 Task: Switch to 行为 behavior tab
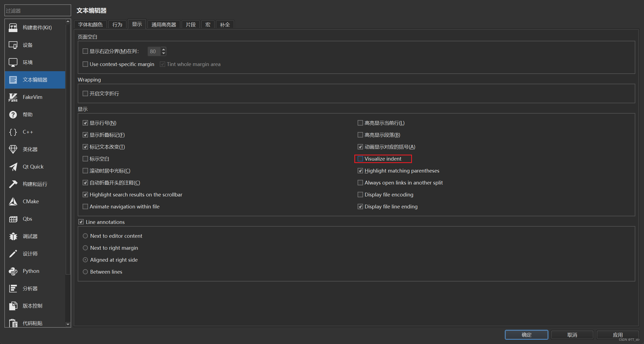117,24
